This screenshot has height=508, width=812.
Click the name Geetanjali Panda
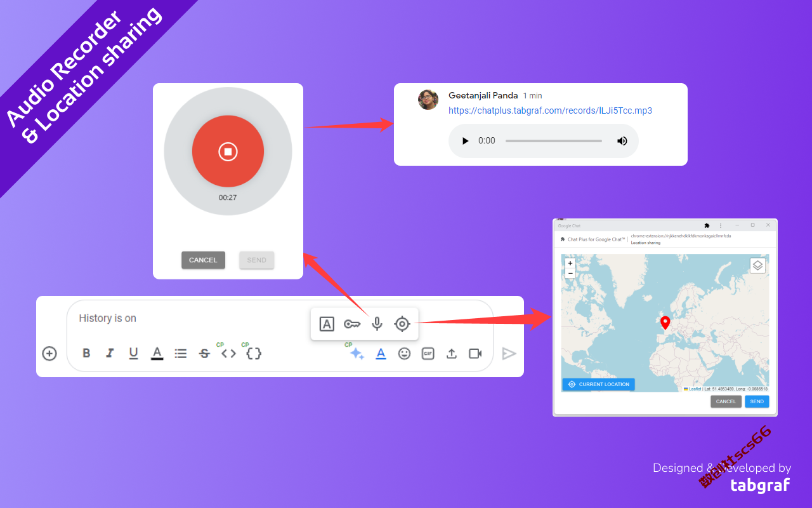click(483, 95)
